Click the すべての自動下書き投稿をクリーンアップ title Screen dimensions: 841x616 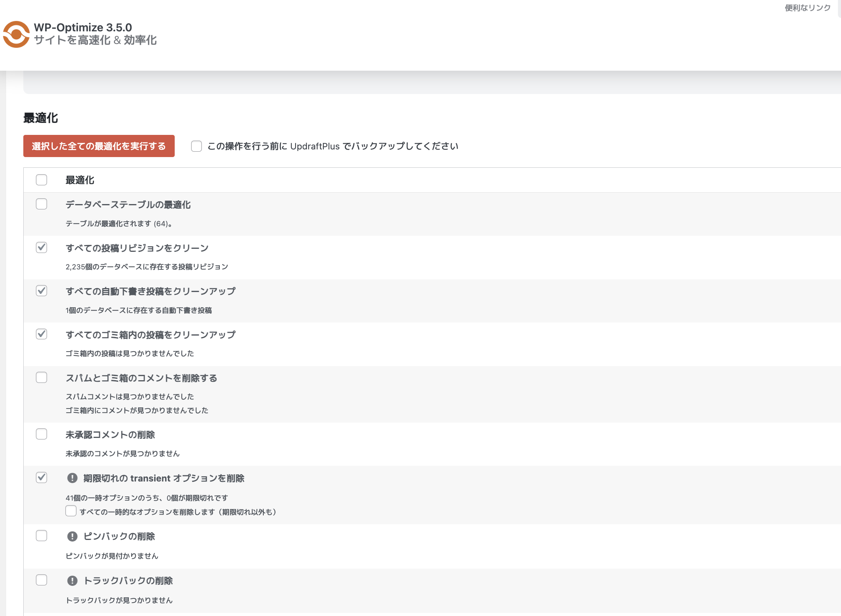click(151, 291)
